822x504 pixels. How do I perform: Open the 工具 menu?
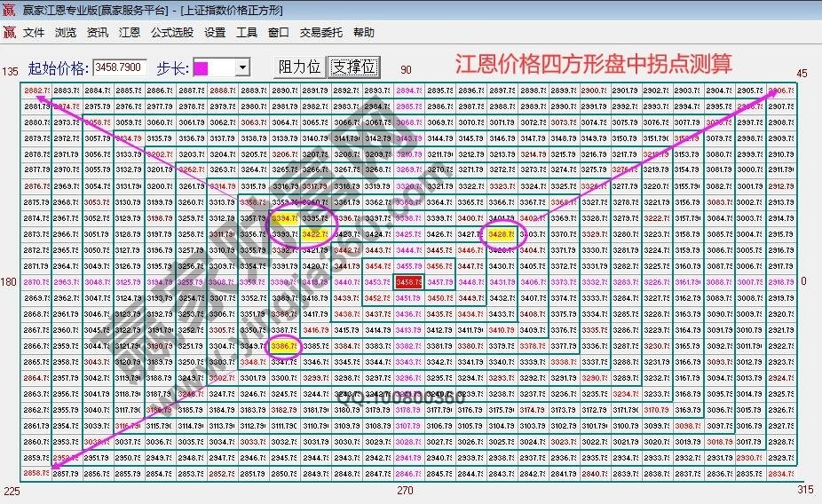click(247, 33)
